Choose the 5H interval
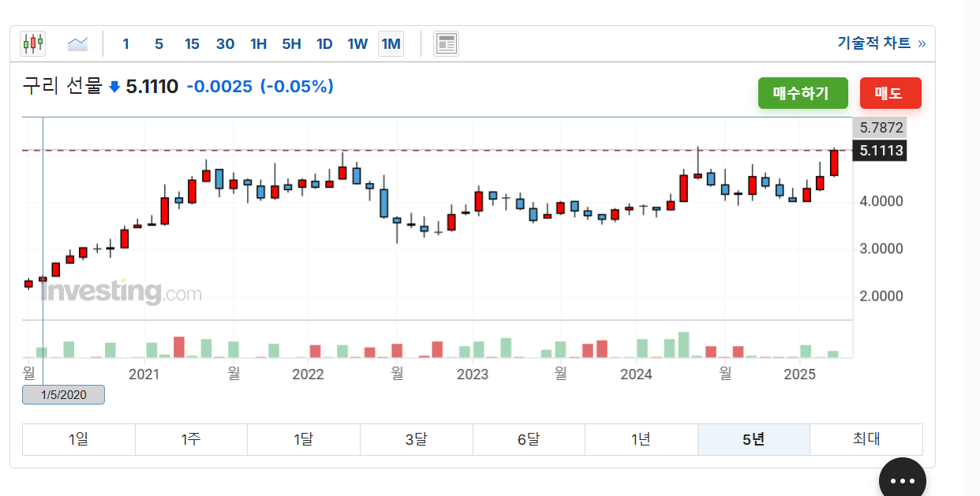Screen dimensions: 980x496 pyautogui.click(x=291, y=43)
